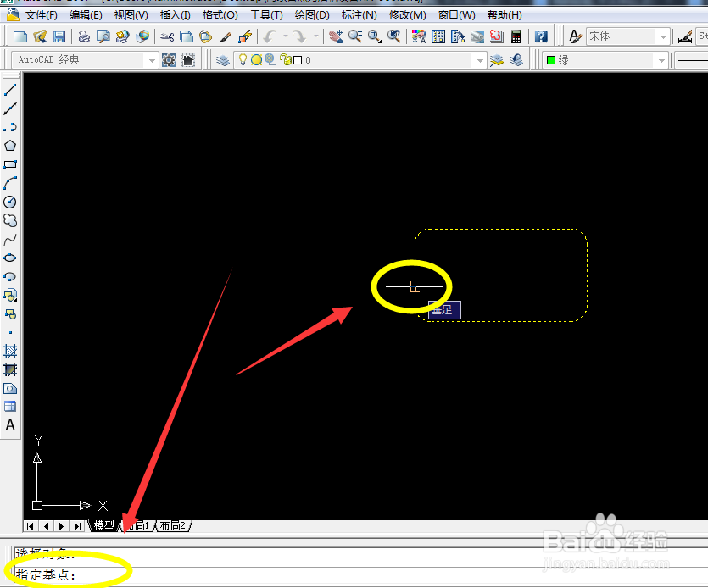Open the 绿 color control dropdown
Screen dimensions: 708x588
661,60
